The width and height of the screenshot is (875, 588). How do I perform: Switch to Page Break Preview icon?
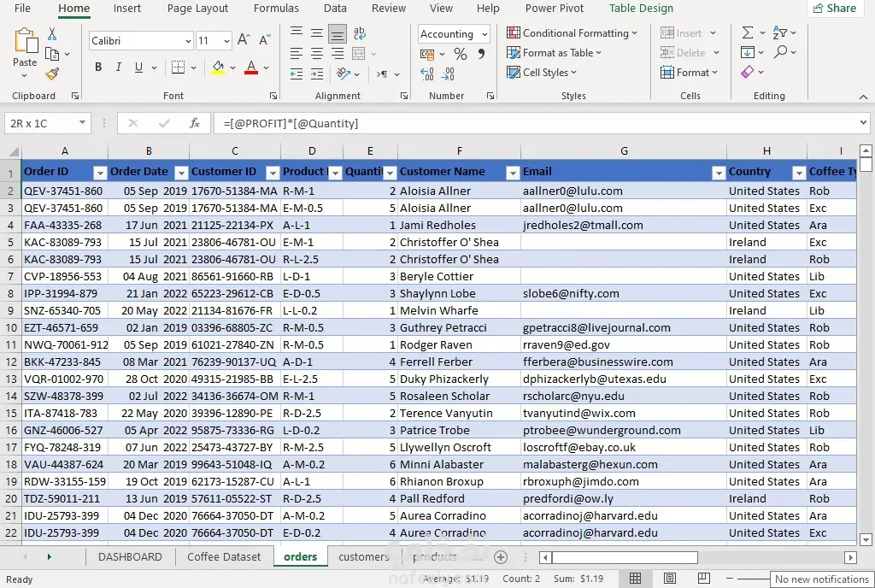[x=704, y=579]
